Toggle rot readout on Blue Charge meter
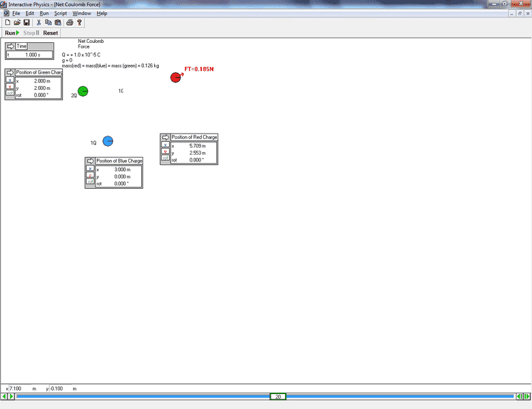The width and height of the screenshot is (532, 409). click(90, 182)
